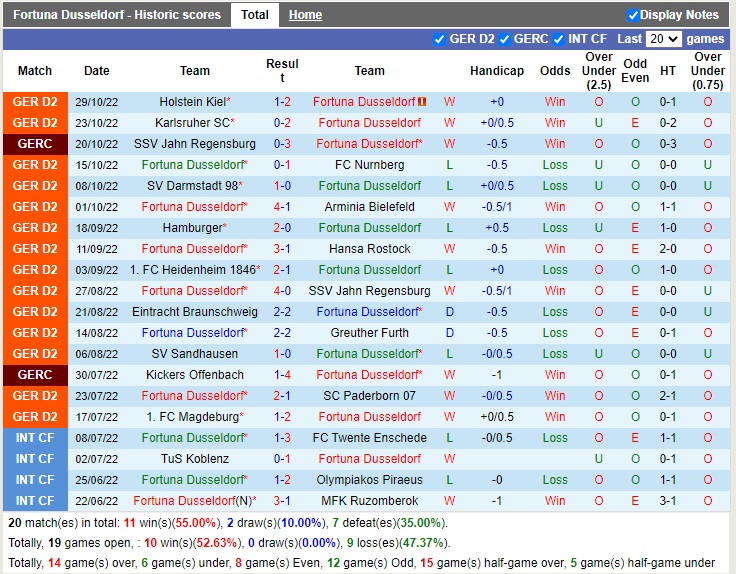Open SV Darmstadt 98 team link
736x574 pixels.
click(x=192, y=186)
